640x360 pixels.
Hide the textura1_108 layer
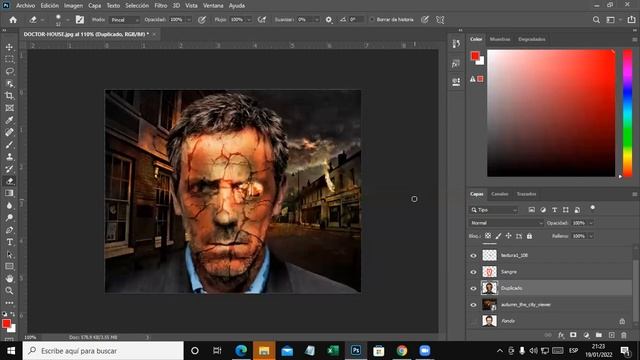(473, 256)
